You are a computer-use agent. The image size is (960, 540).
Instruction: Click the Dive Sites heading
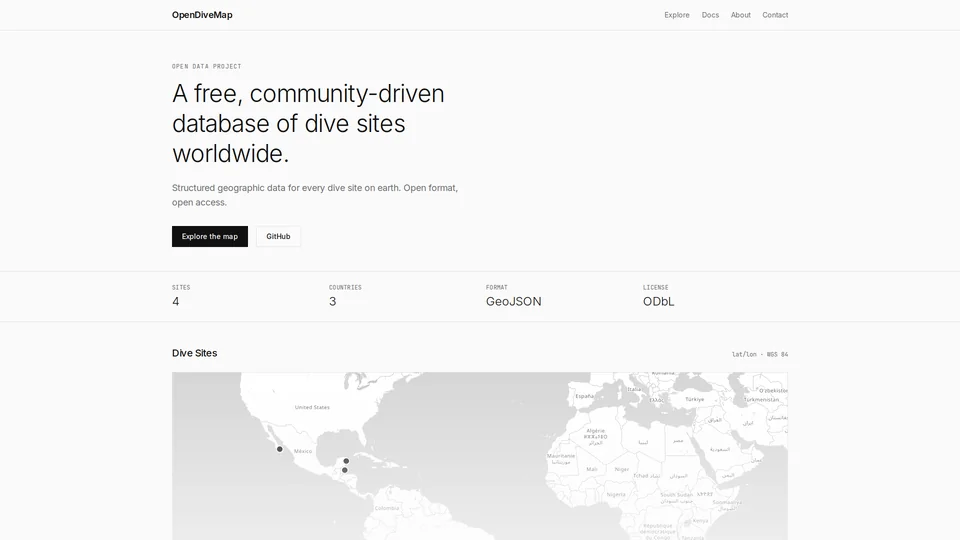point(195,353)
